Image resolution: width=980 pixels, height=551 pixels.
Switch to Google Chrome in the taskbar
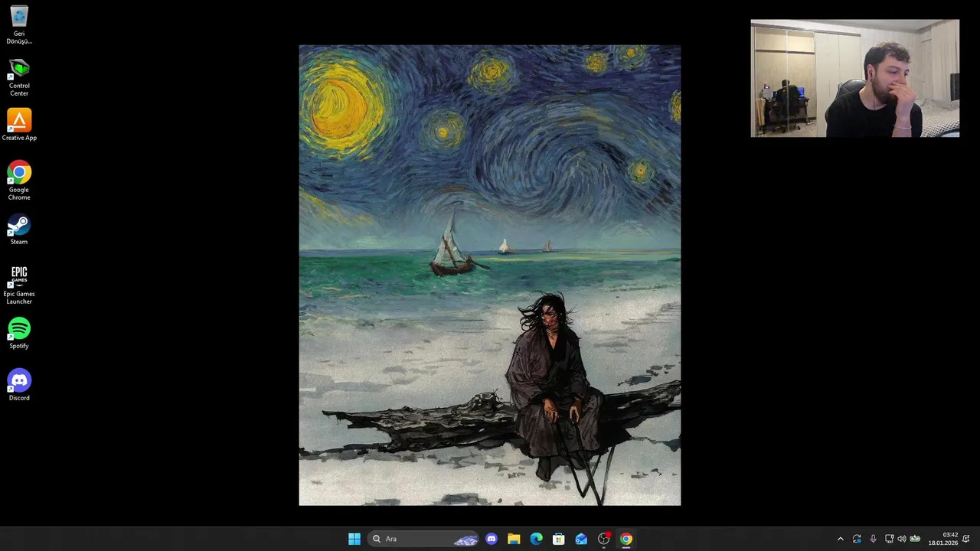point(626,539)
